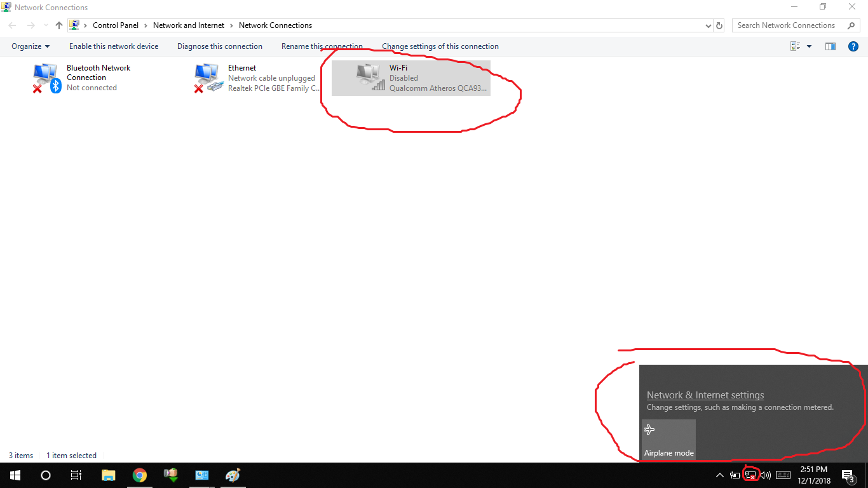This screenshot has width=868, height=488.
Task: Open the green download arrow taskbar app
Action: [x=171, y=475]
